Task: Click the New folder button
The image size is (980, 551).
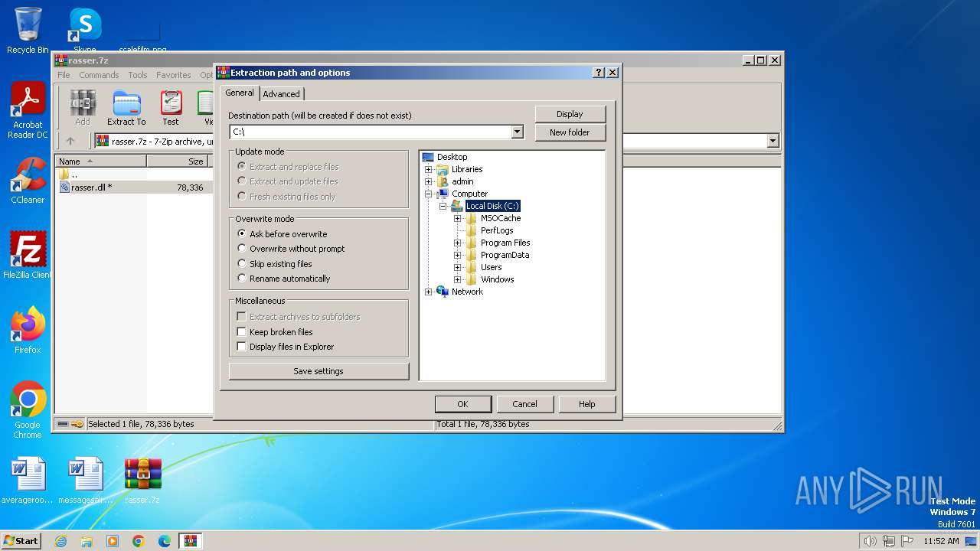Action: click(570, 132)
